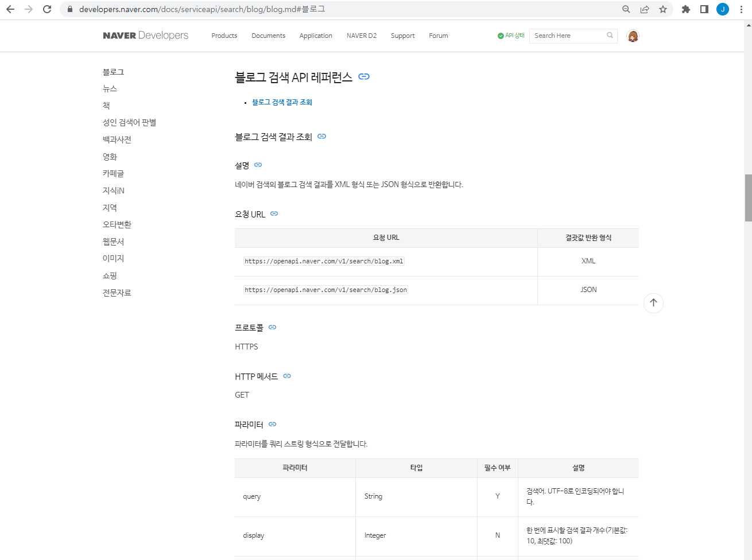This screenshot has height=560, width=752.
Task: Select 책 in the sidebar
Action: (106, 106)
